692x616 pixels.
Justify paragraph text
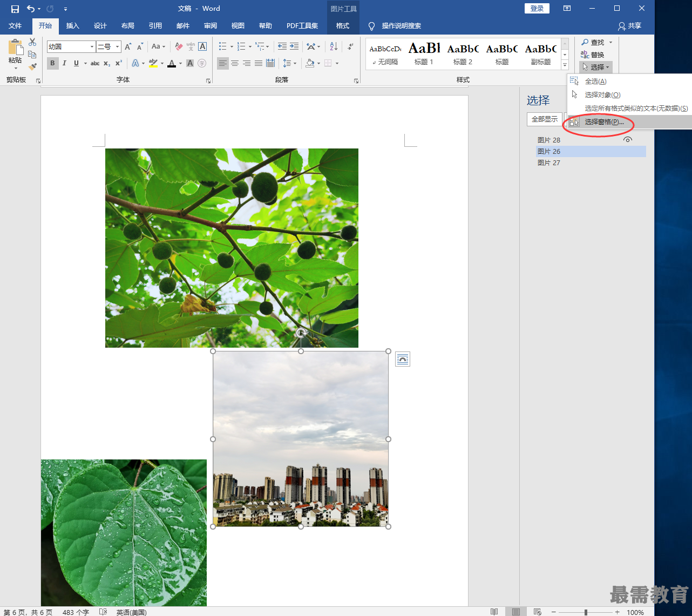259,63
